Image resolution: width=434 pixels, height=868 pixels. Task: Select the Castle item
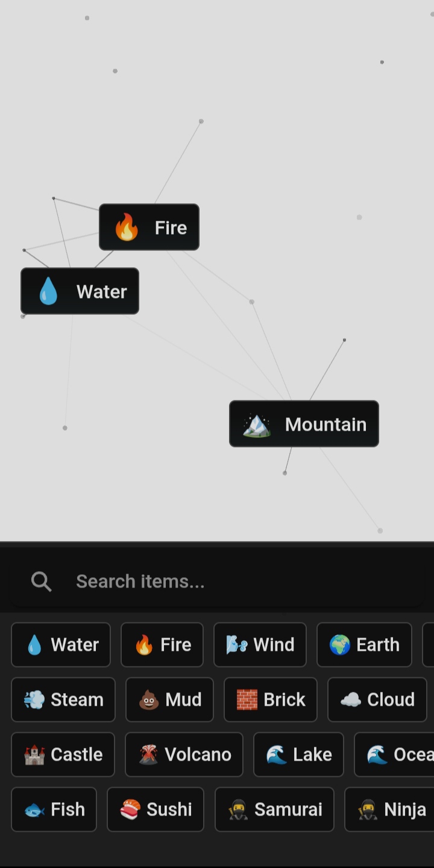63,755
